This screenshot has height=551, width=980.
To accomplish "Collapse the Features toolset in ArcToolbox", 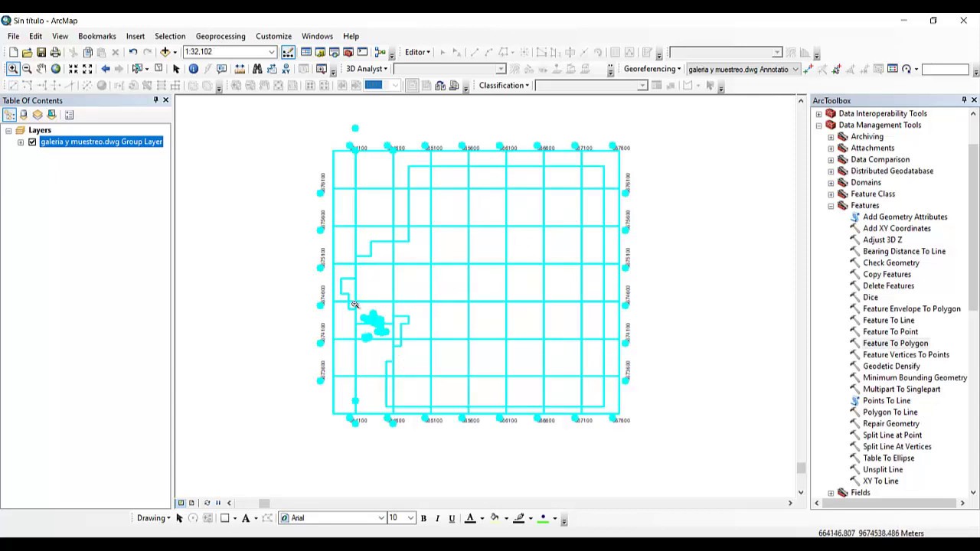I will pos(831,206).
